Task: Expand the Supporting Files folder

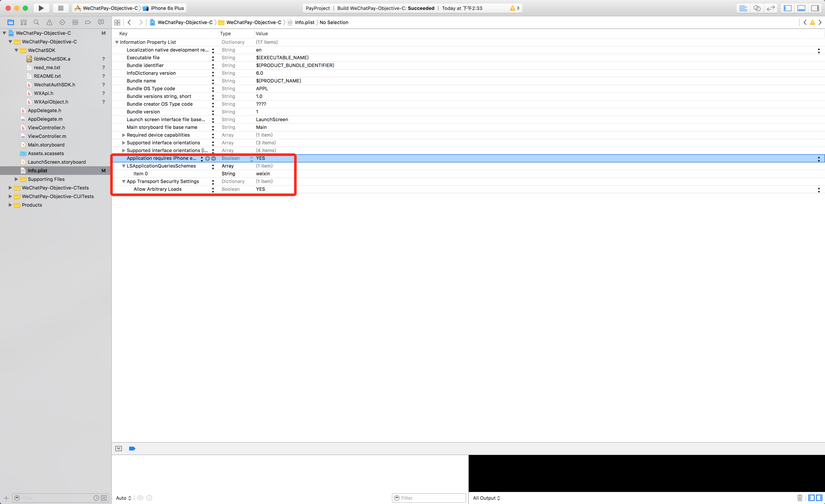Action: click(16, 179)
